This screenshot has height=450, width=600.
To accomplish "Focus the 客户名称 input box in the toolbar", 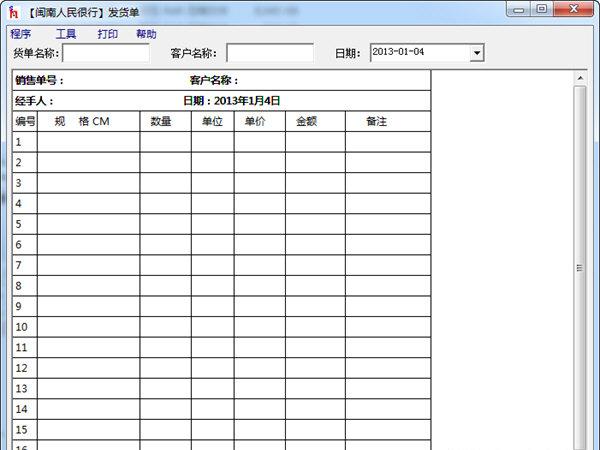I will 269,53.
